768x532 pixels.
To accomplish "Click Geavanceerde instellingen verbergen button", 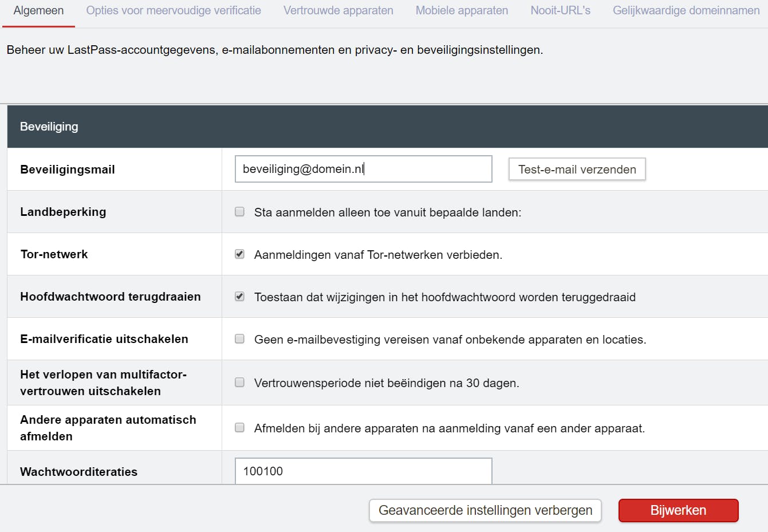I will [485, 510].
